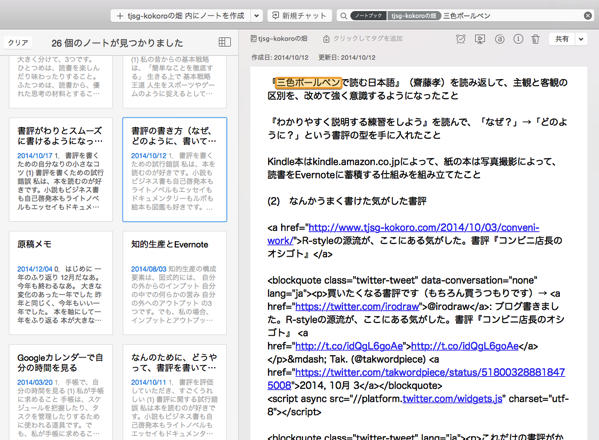Screen dimensions: 599x440
Task: Click the heading (2) なんかうまく書けた気がした書評
Action: click(346, 201)
